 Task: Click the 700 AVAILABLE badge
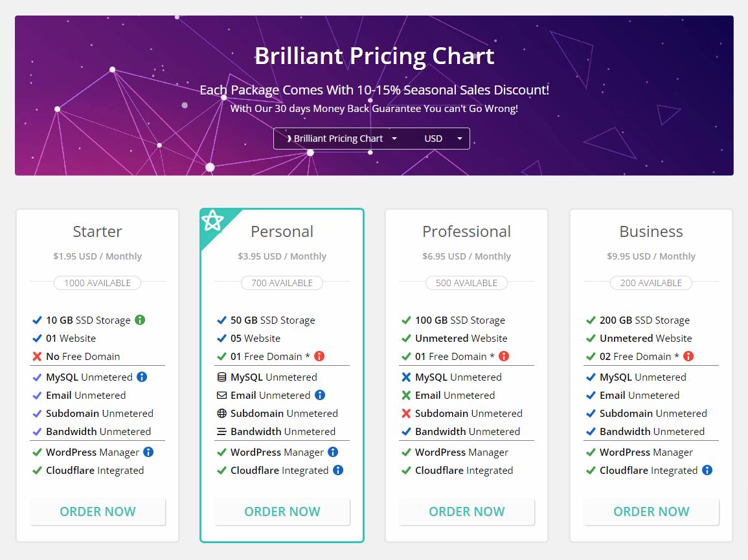[x=282, y=283]
